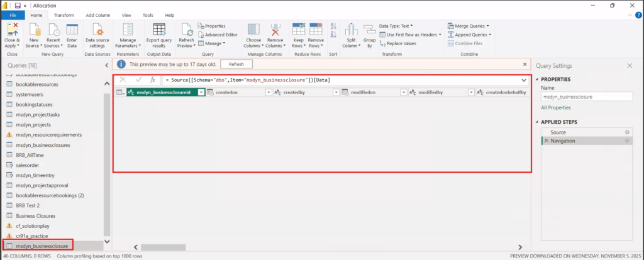Click the Refresh Preview icon

187,31
